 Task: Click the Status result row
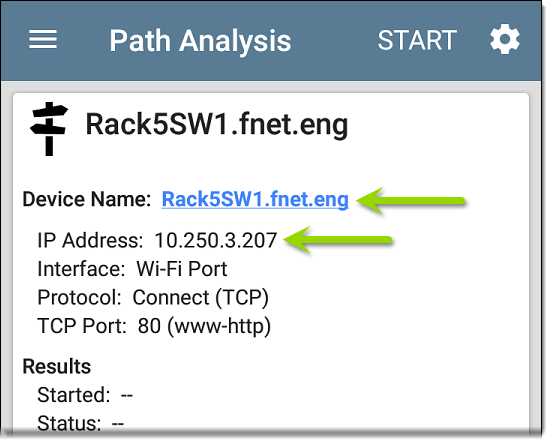click(x=80, y=423)
